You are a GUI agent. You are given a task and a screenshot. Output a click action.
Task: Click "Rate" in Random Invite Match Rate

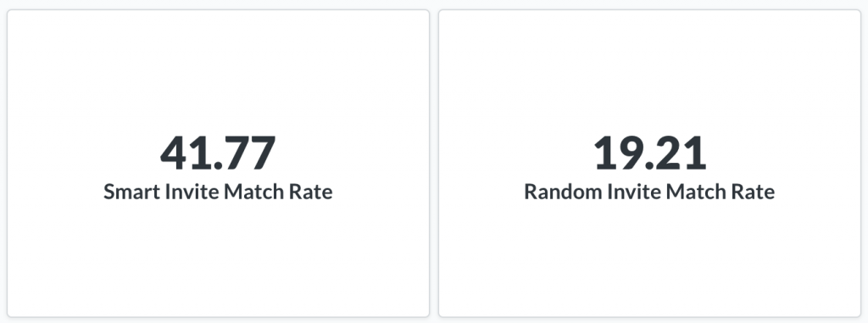click(753, 192)
